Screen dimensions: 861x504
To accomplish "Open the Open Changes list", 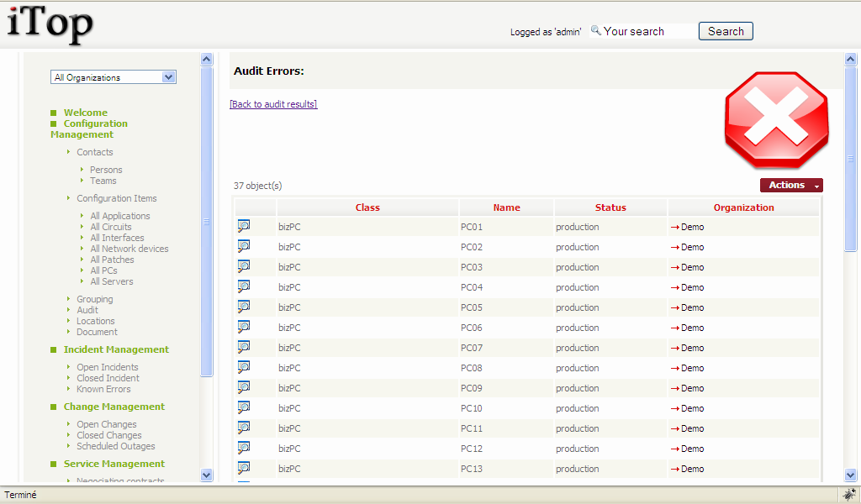I will pos(107,424).
